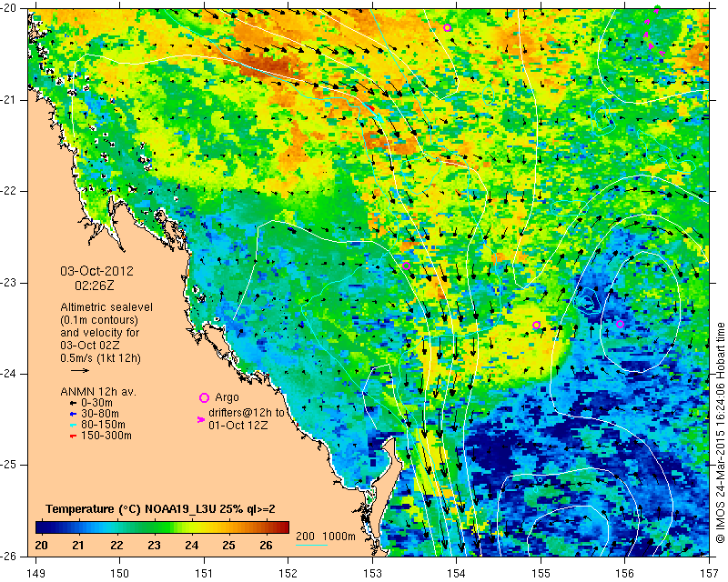Click the dark blue end of temperature colorbar
This screenshot has height=582, width=728.
tap(40, 527)
